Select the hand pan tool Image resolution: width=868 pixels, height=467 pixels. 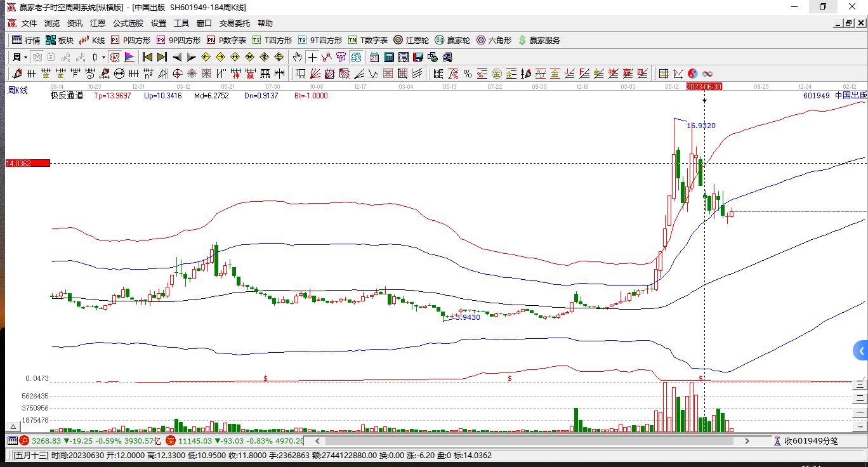(297, 57)
